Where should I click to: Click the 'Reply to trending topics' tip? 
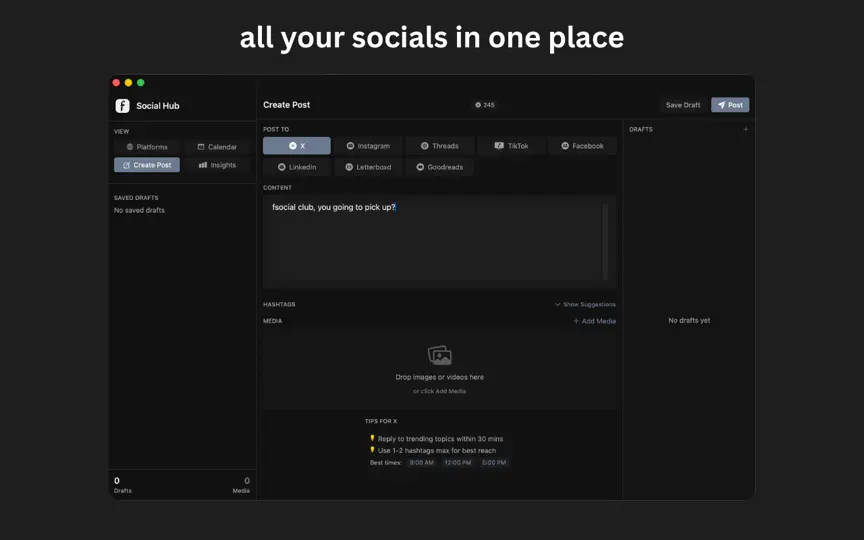pyautogui.click(x=436, y=439)
